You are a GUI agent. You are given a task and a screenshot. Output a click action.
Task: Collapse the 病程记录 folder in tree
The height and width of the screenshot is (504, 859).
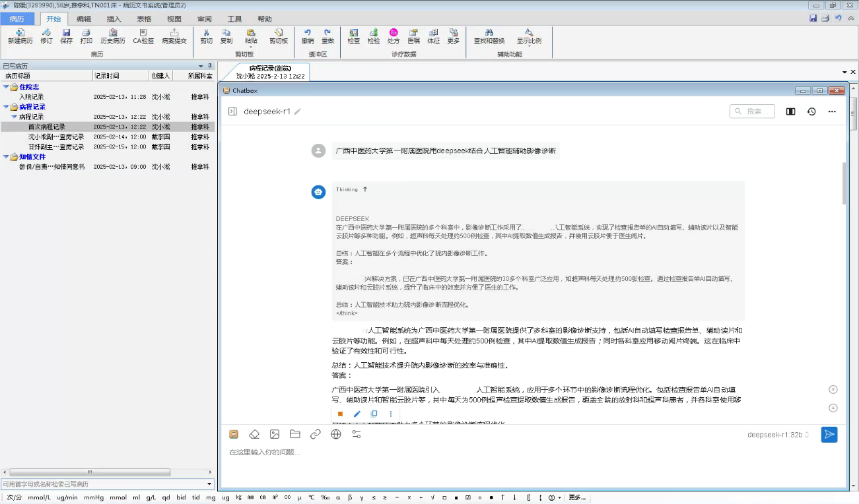click(7, 107)
